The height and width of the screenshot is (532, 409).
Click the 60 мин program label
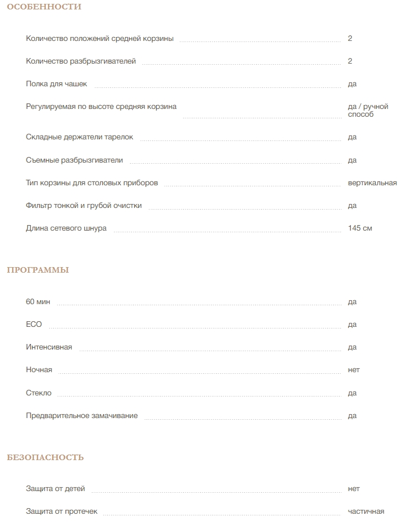(38, 302)
